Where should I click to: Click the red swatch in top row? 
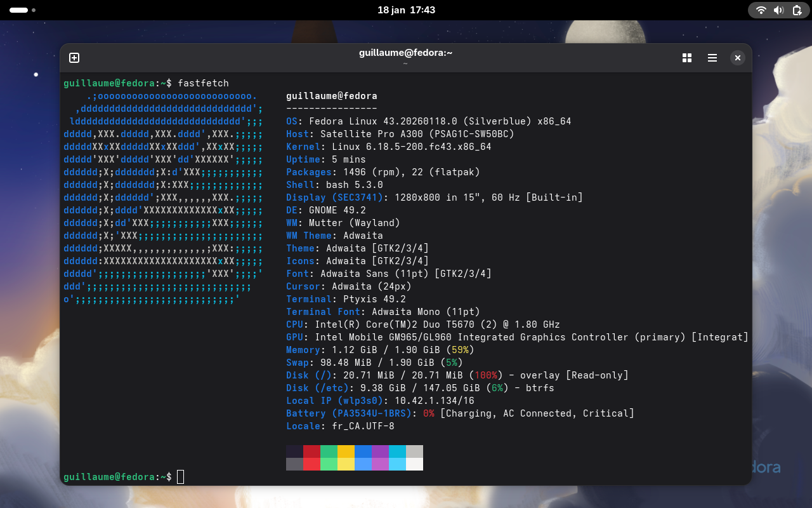(311, 451)
